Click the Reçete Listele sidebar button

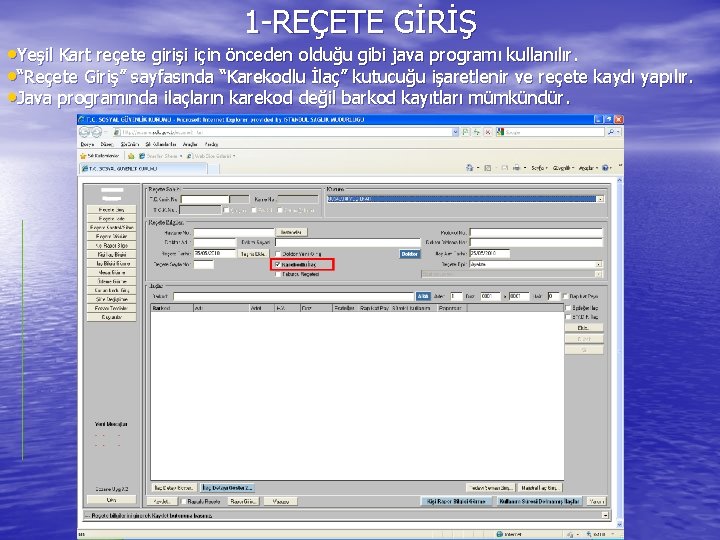pos(112,219)
